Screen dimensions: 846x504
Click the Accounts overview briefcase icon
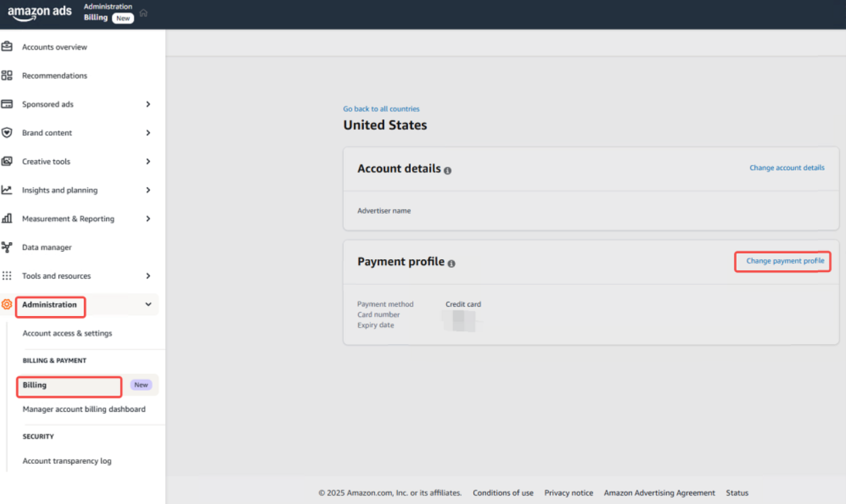tap(7, 47)
